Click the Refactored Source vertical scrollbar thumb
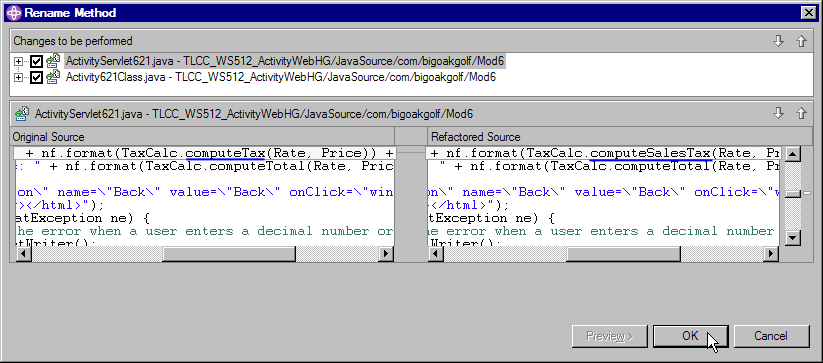The height and width of the screenshot is (363, 823). tap(793, 194)
